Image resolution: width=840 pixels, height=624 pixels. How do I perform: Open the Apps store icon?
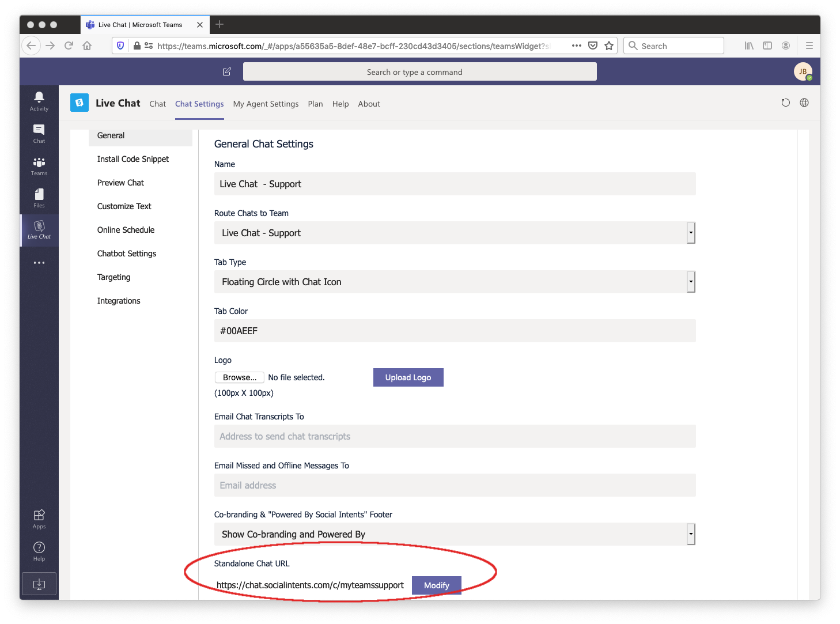(39, 517)
